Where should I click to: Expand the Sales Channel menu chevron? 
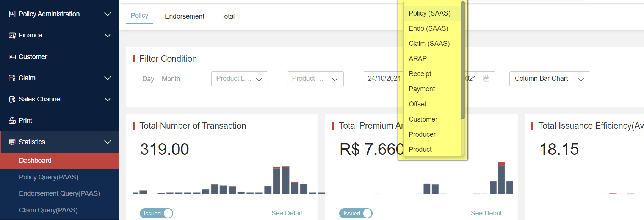point(108,99)
